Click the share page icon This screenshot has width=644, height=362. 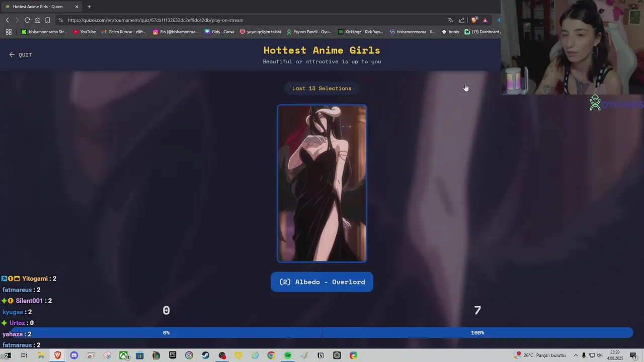tap(462, 20)
